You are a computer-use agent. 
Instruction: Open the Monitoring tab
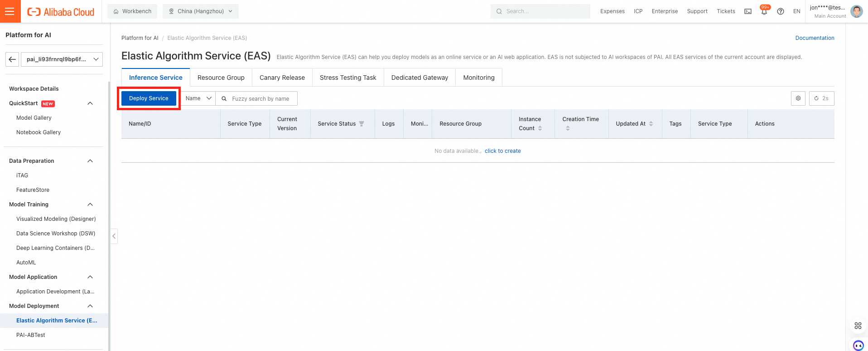click(479, 78)
